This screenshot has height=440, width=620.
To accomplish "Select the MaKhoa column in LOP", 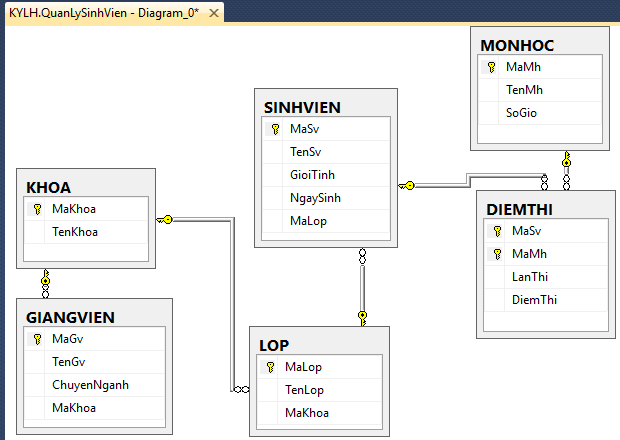I will point(319,413).
